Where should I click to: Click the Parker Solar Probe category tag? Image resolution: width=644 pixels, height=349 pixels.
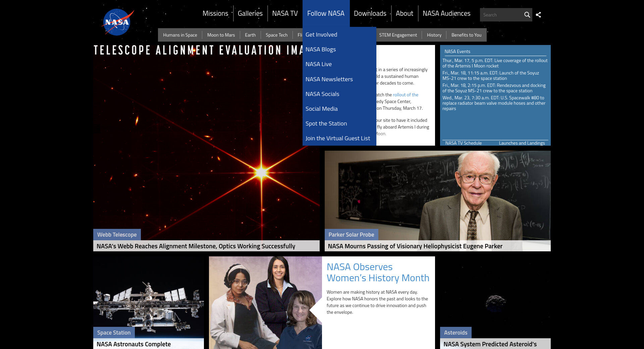click(351, 235)
